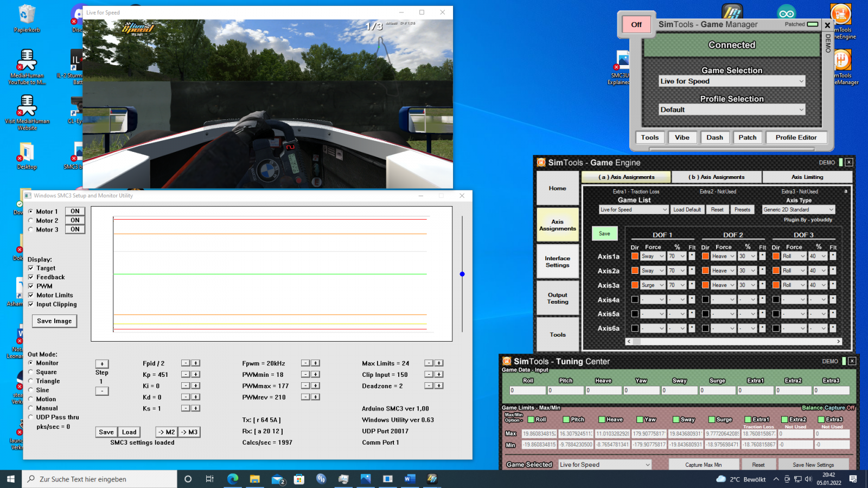
Task: Click green Save button in Axis Assignments
Action: [x=604, y=233]
